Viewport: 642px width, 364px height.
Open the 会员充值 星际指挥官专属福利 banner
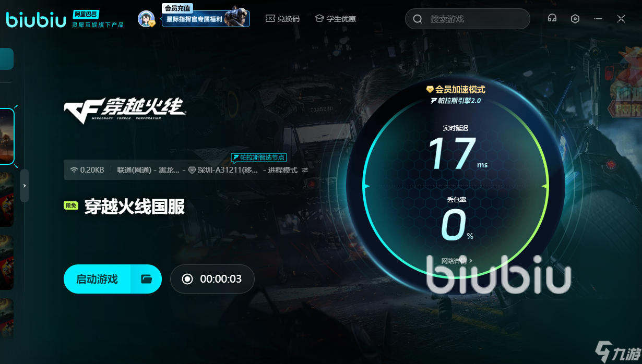click(x=206, y=16)
